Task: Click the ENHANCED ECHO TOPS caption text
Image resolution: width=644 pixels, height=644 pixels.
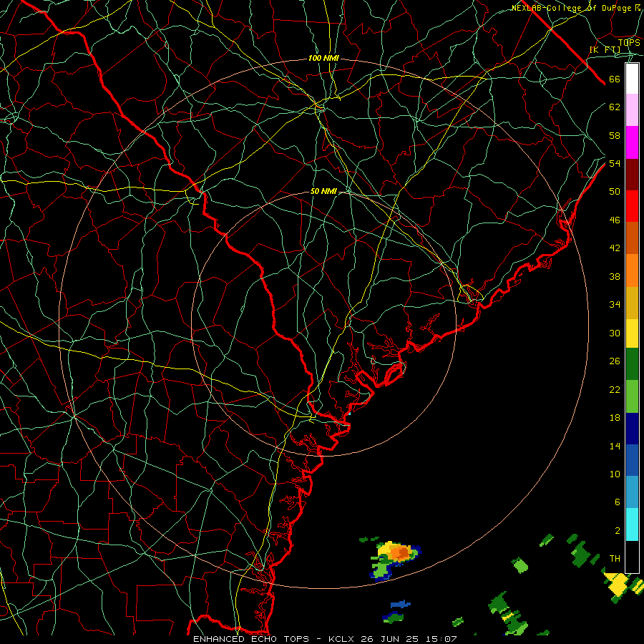Action: pyautogui.click(x=251, y=639)
